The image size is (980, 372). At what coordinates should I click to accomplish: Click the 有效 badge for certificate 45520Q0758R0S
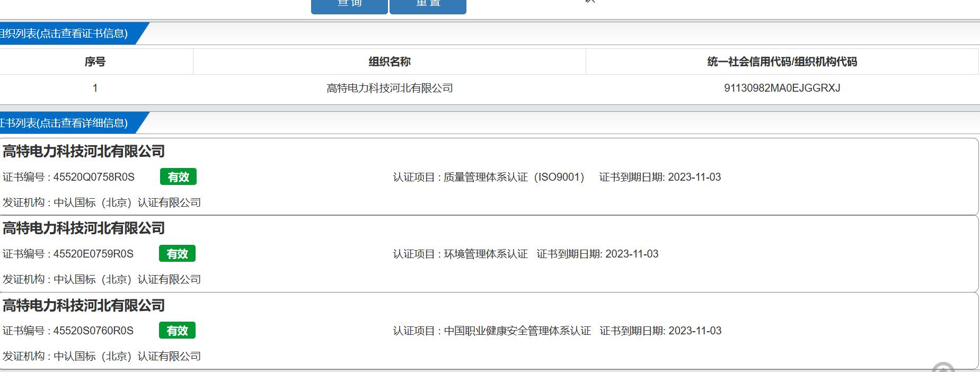(178, 177)
